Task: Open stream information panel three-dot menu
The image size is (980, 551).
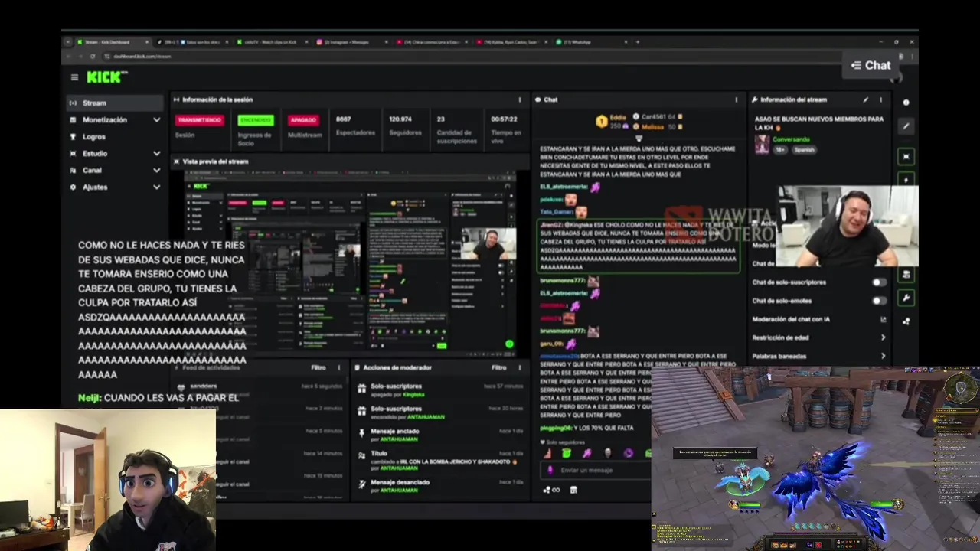Action: tap(880, 99)
